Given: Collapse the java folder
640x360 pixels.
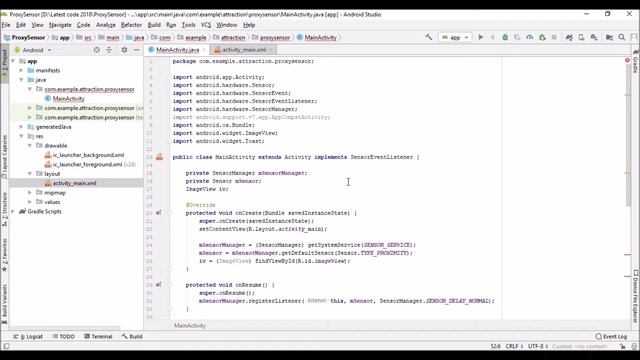Looking at the screenshot, I should click(x=21, y=80).
